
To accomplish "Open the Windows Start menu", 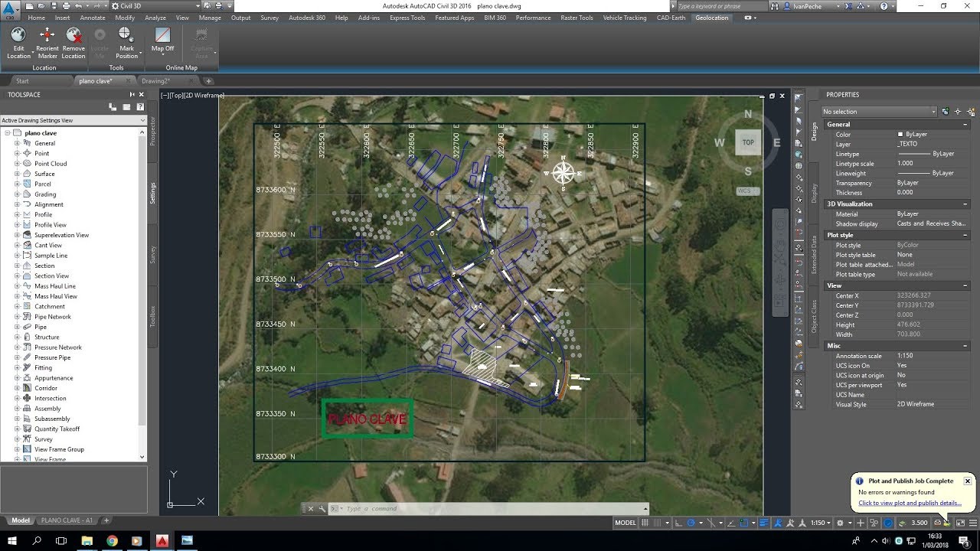I will coord(13,540).
